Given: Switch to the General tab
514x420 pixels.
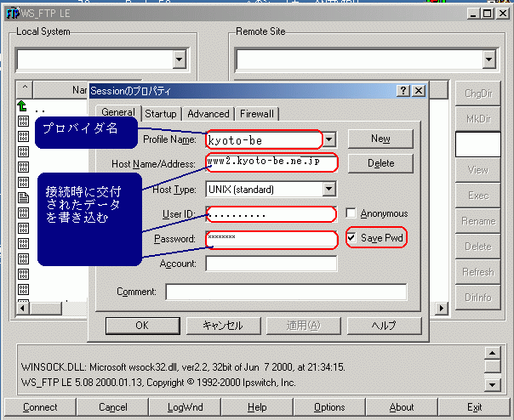Looking at the screenshot, I should (x=118, y=112).
